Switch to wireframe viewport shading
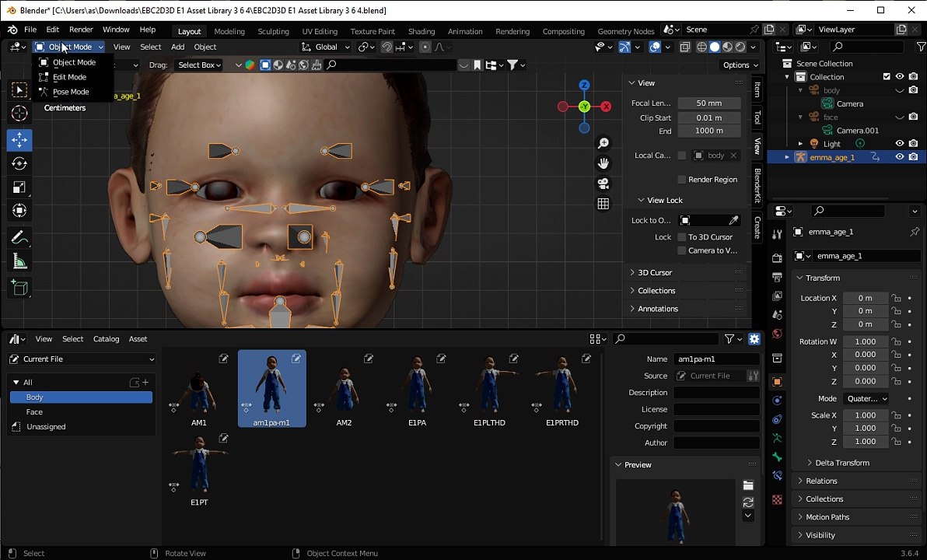Viewport: 927px width, 560px height. 701,47
